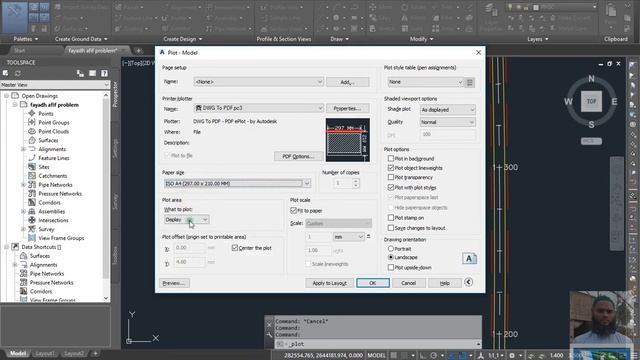
Task: Click the Toolspace panel icon left of help
Action: [x=93, y=73]
